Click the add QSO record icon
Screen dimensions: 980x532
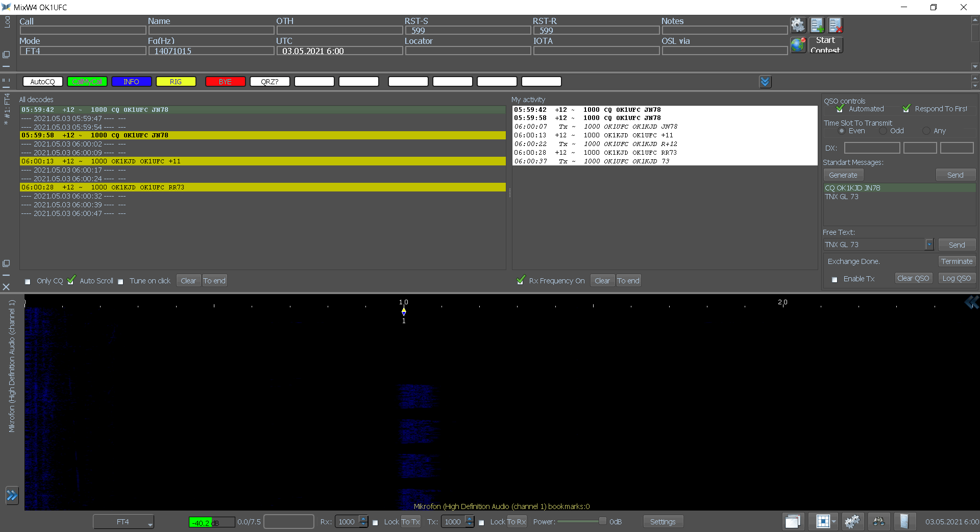(x=817, y=25)
